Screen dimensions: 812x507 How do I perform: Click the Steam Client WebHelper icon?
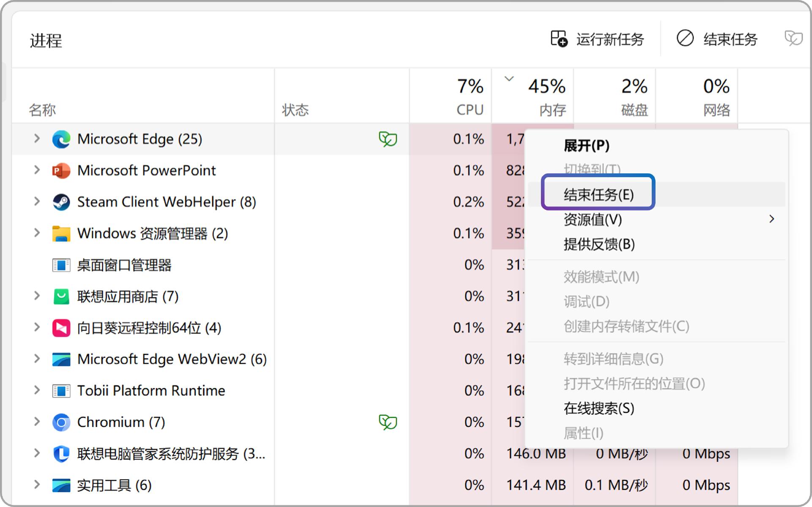pyautogui.click(x=61, y=202)
